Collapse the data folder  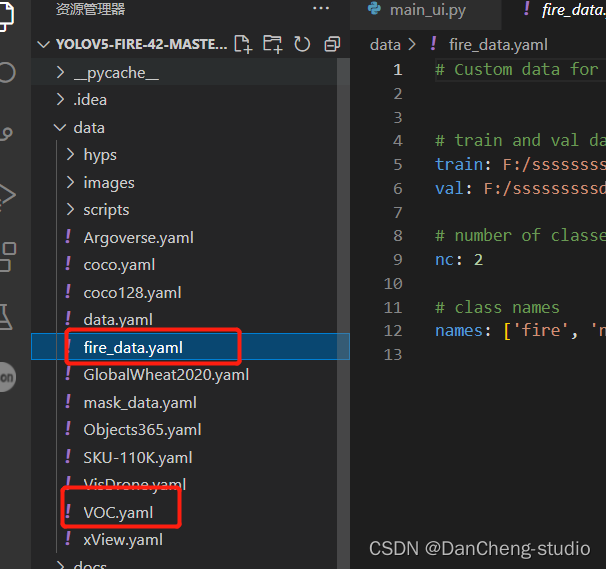(60, 128)
